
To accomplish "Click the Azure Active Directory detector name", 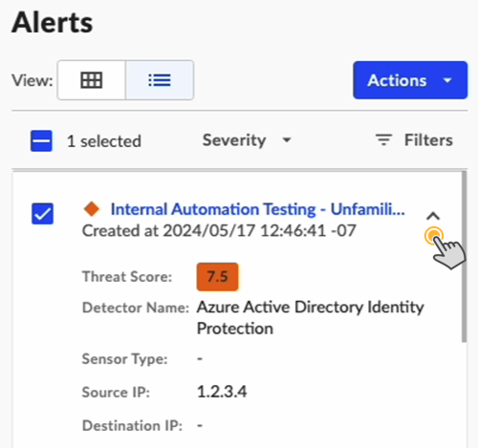I will point(311,318).
